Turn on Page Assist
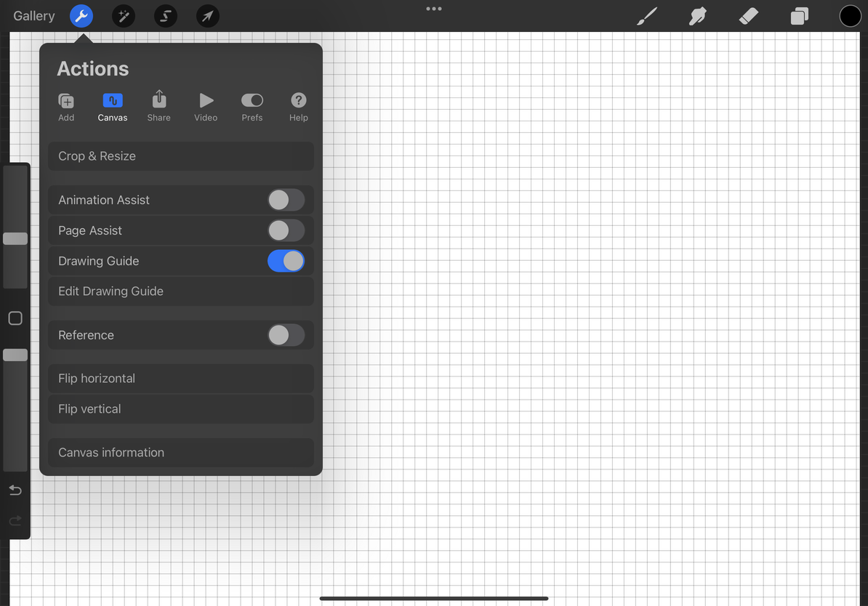This screenshot has width=868, height=606. click(286, 230)
